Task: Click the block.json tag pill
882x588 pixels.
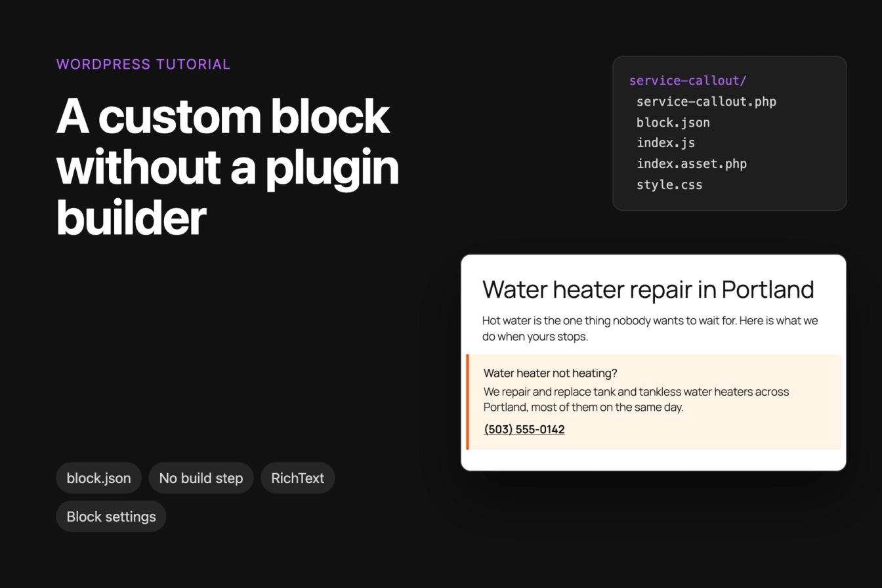Action: click(x=98, y=478)
